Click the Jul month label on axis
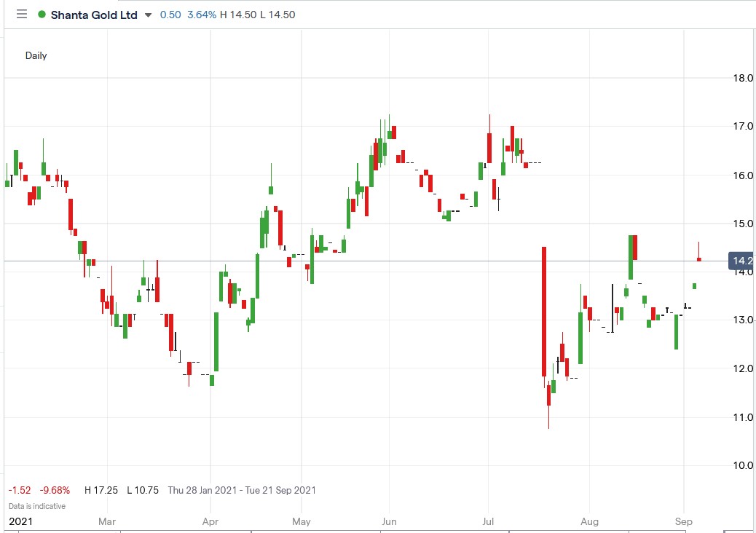The image size is (756, 533). 489,521
